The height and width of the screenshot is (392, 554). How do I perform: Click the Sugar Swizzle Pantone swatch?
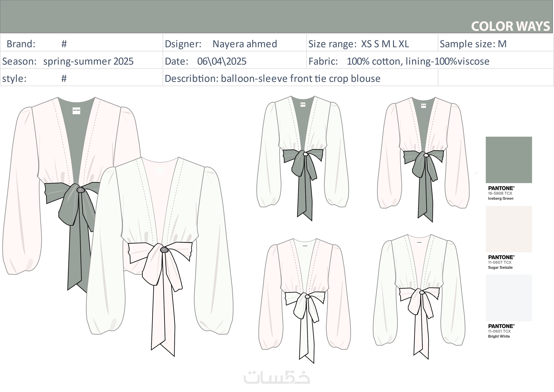tap(509, 229)
